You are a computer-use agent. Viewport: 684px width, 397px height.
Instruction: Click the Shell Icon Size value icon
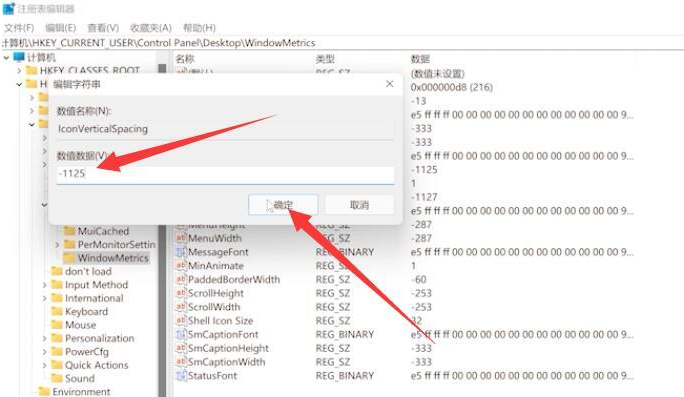pyautogui.click(x=181, y=321)
